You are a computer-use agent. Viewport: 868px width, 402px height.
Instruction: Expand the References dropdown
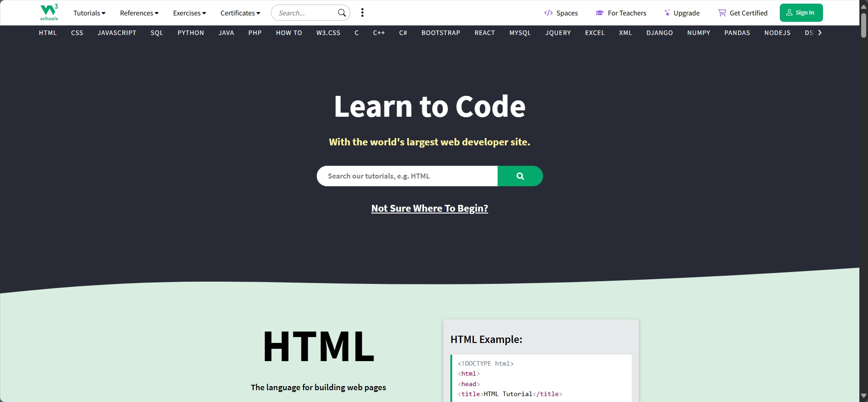click(x=139, y=13)
